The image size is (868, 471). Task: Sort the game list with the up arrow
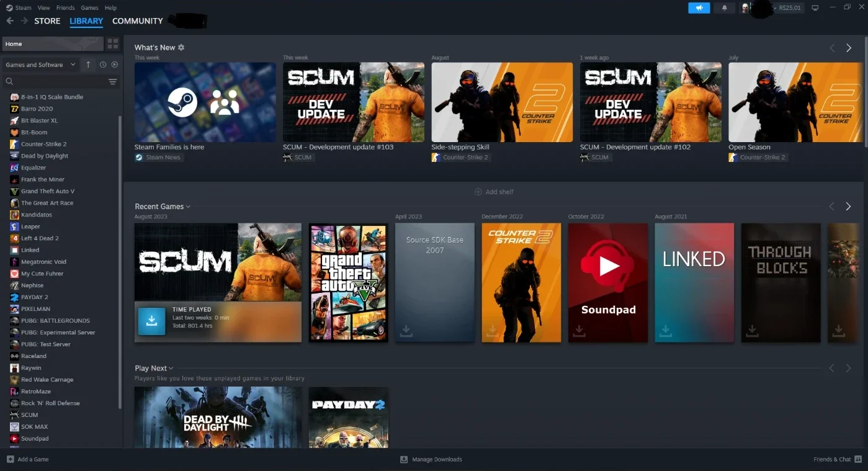pos(88,65)
